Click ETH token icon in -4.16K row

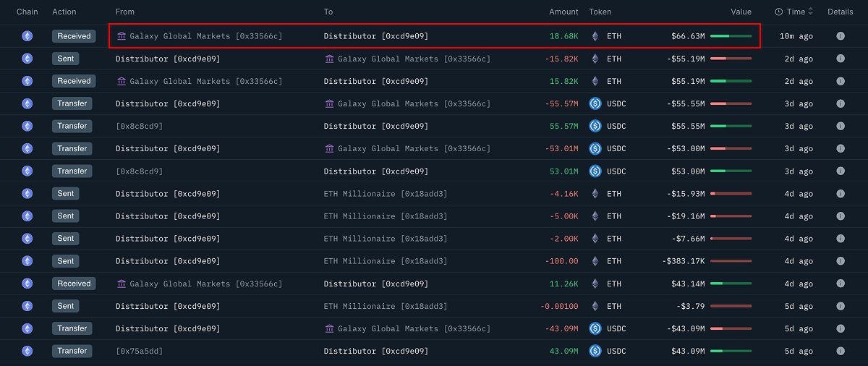595,194
